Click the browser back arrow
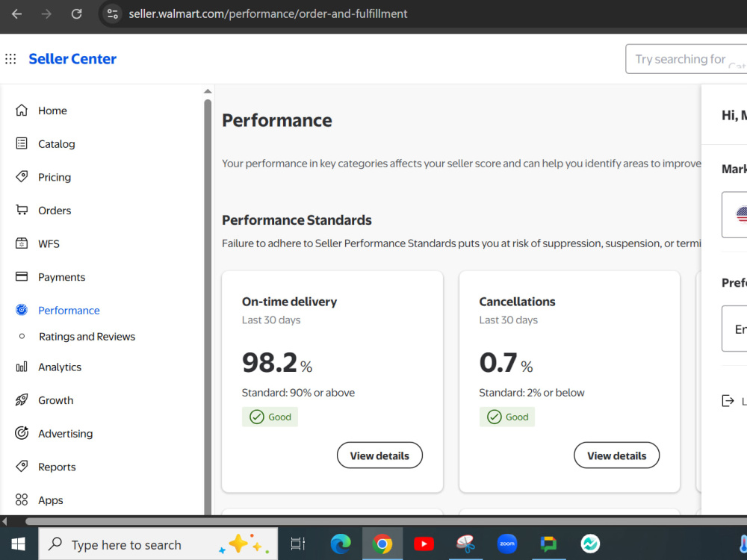Viewport: 747px width, 560px height. pos(16,13)
